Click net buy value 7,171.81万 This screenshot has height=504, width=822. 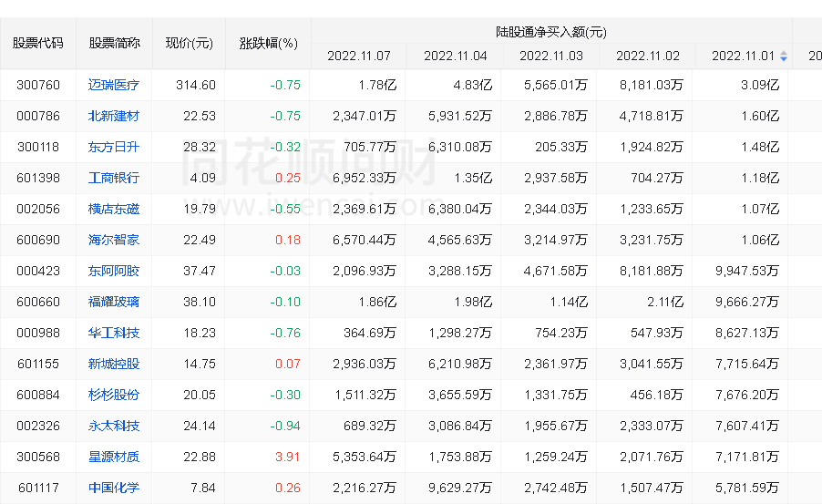[x=747, y=457]
